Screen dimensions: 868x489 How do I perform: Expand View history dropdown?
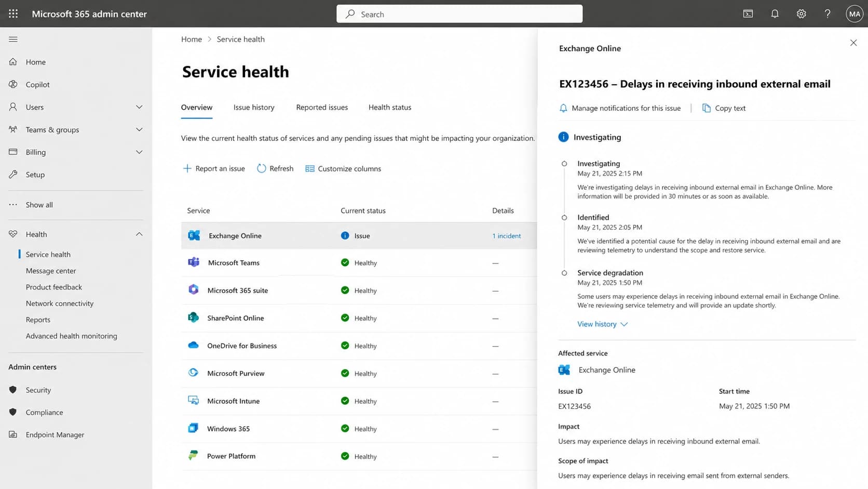(603, 324)
